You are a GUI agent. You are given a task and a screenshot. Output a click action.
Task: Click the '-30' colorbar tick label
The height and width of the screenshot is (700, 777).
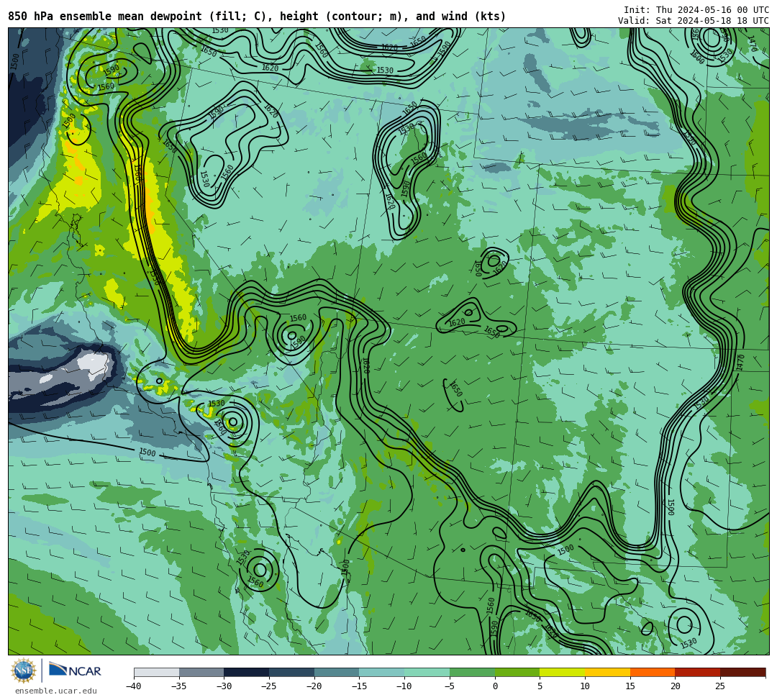224,686
